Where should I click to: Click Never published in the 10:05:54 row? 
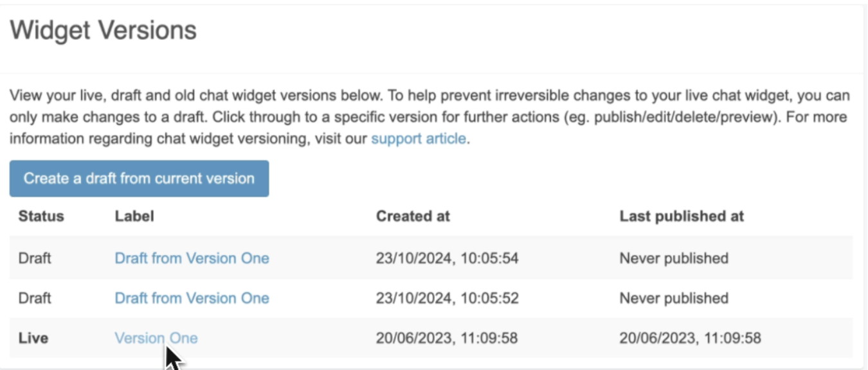click(674, 258)
